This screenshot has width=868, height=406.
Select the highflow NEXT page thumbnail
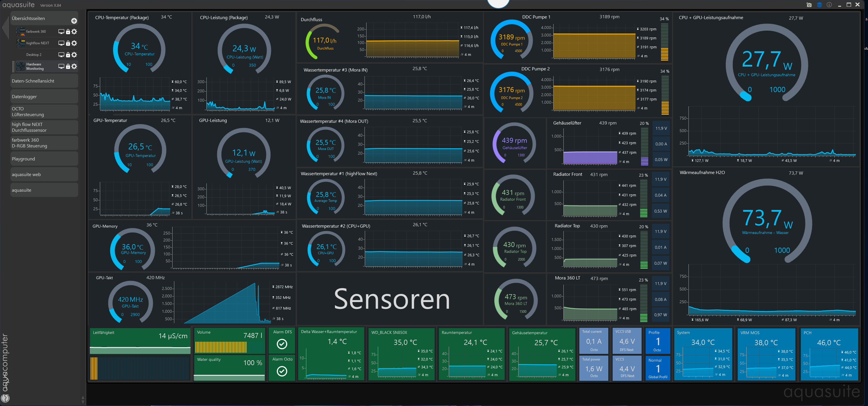pos(21,43)
